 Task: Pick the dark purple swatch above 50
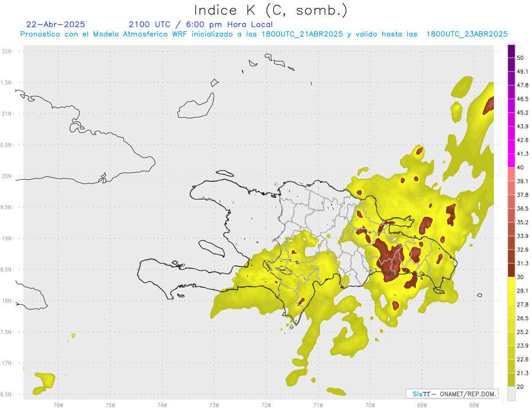(x=512, y=51)
